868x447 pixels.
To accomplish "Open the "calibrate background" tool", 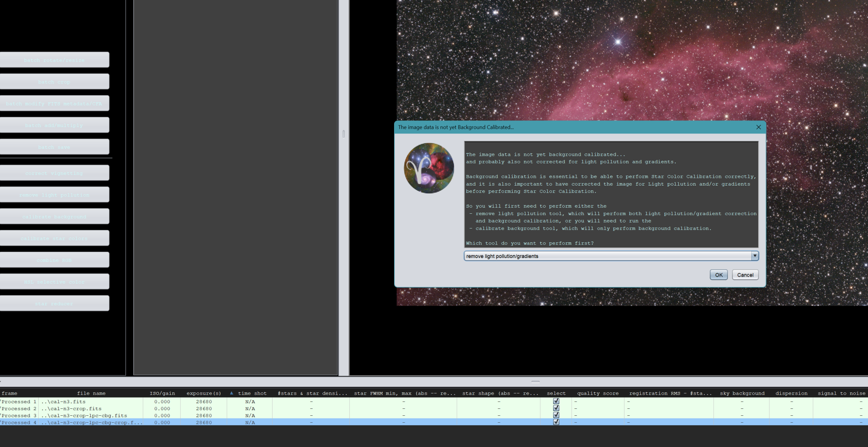I will click(55, 216).
